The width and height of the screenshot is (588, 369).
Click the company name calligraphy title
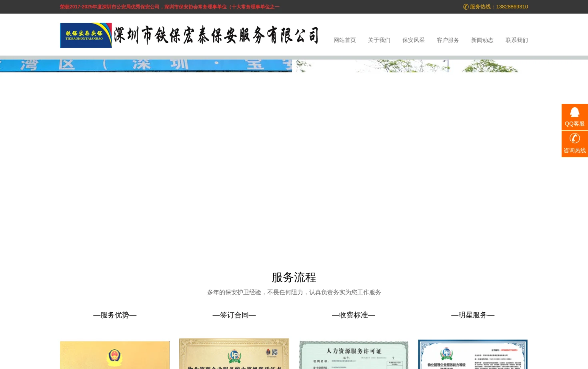[216, 35]
